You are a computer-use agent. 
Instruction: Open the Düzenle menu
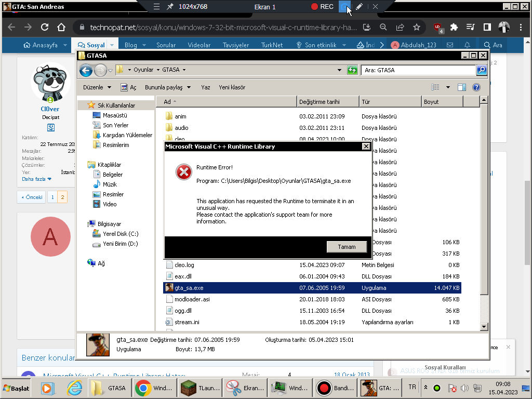97,87
